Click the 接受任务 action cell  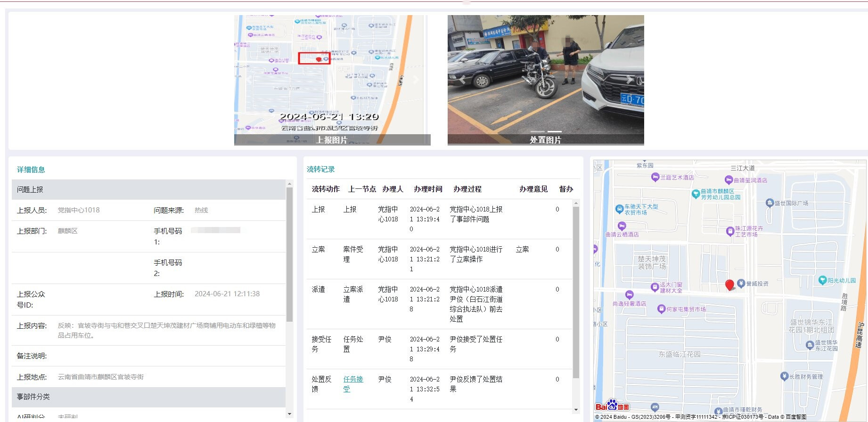coord(321,344)
